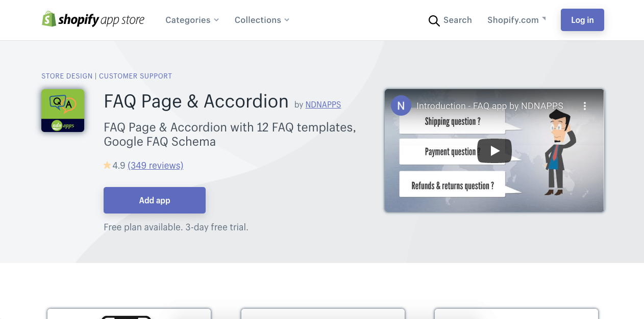Click the Add app button
Viewport: 644px width, 319px height.
pyautogui.click(x=155, y=200)
